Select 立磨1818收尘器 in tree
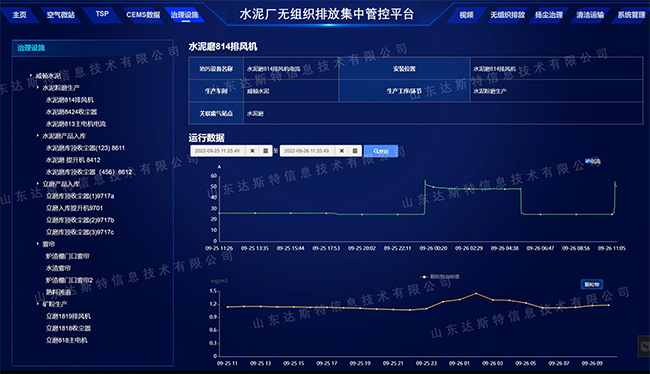 (68, 328)
